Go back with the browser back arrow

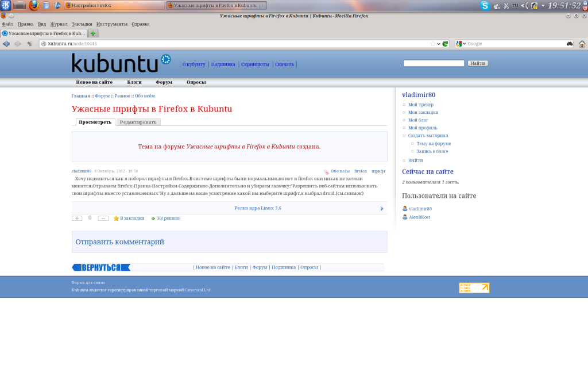(x=6, y=44)
